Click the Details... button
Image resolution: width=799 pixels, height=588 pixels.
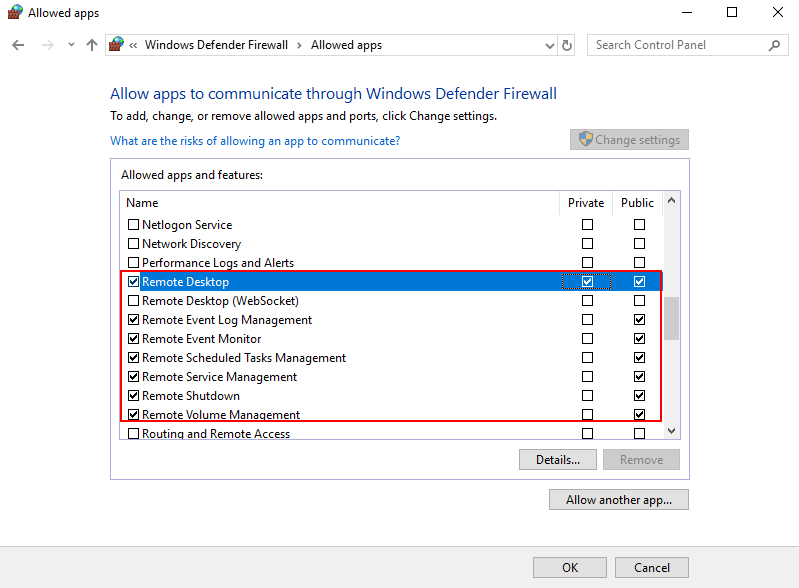(x=557, y=460)
